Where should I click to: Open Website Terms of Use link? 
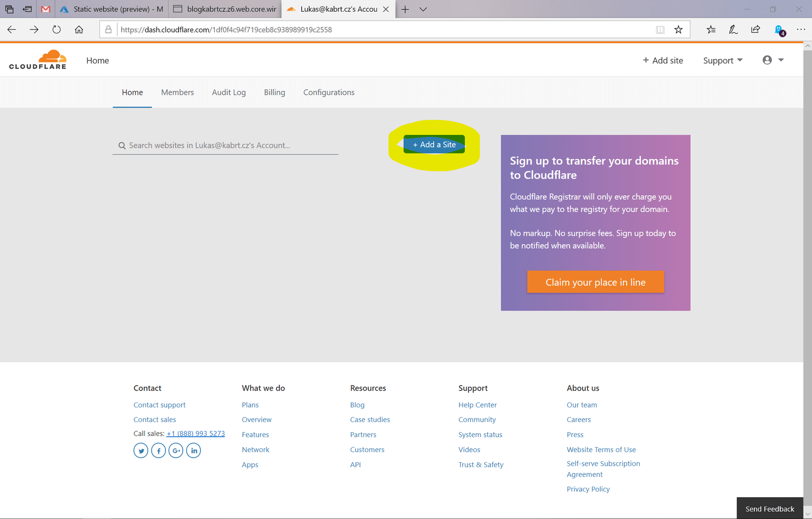click(601, 449)
